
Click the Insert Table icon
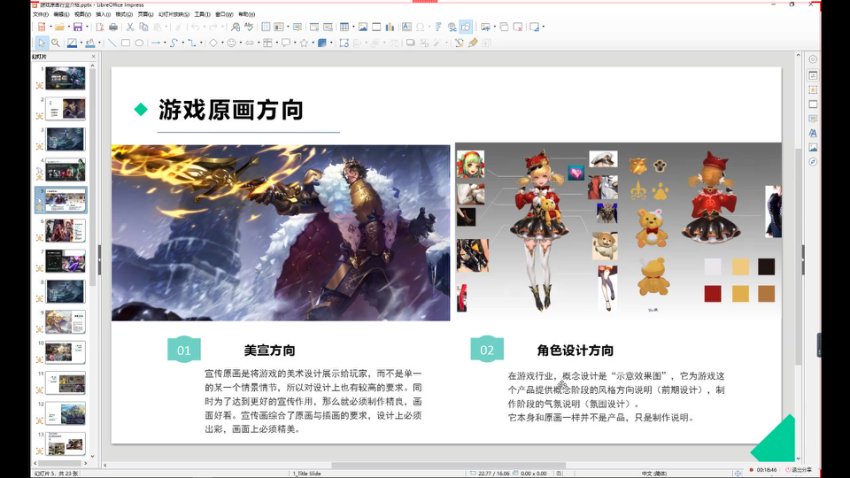[344, 27]
